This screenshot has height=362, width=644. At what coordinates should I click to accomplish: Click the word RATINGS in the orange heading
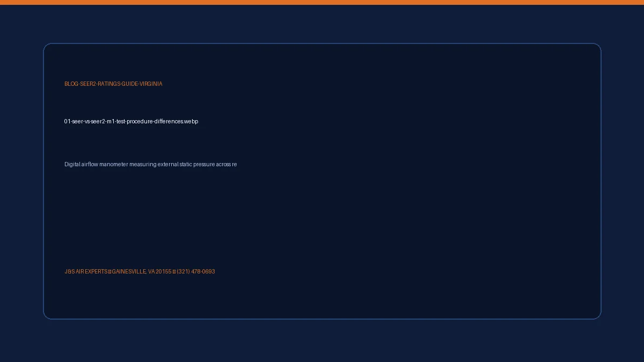point(109,84)
